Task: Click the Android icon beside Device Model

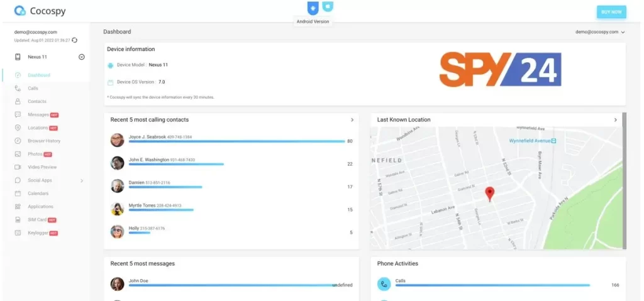Action: [x=110, y=65]
